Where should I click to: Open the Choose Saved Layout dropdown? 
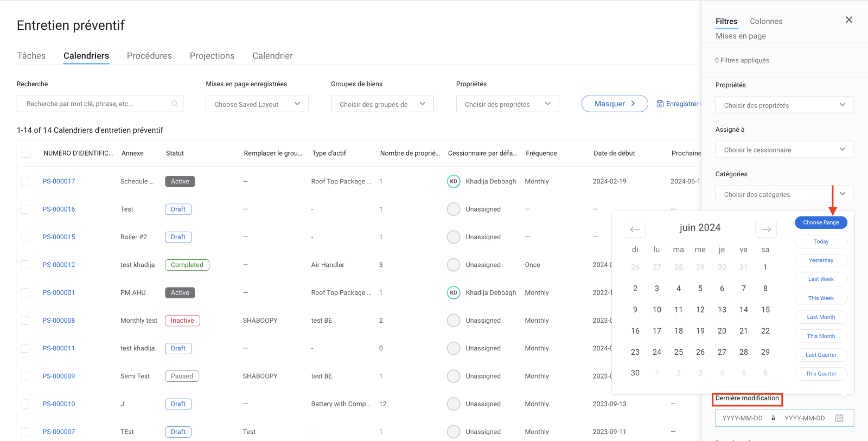pyautogui.click(x=257, y=104)
